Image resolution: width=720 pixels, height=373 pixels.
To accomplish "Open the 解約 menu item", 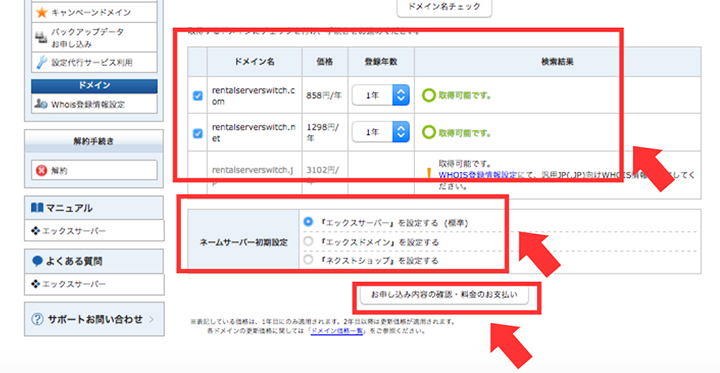I will (94, 170).
